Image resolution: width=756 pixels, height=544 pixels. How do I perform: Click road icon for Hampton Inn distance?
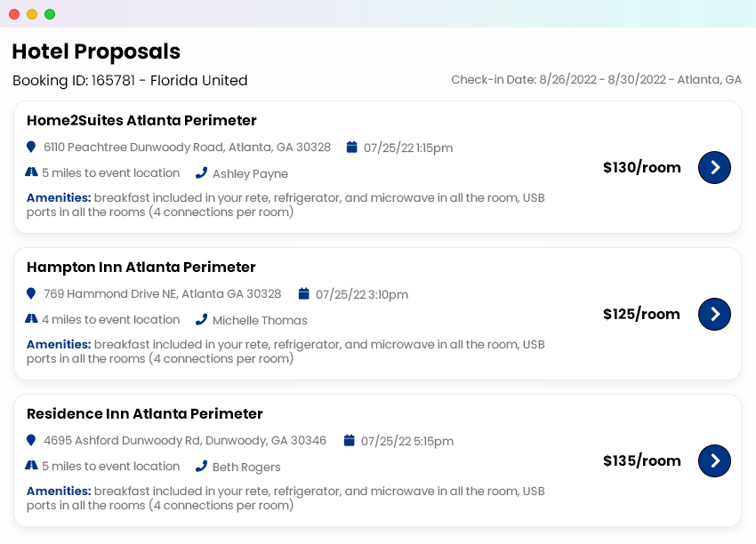[x=31, y=319]
